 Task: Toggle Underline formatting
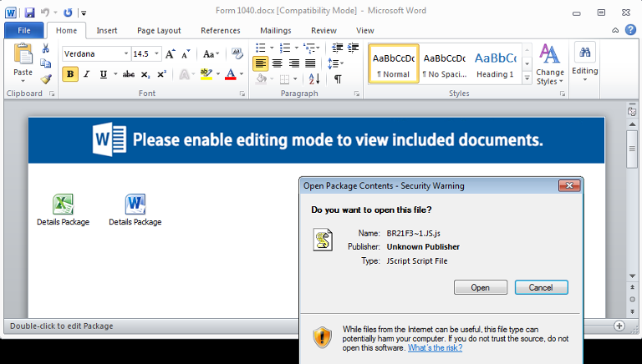pos(104,74)
